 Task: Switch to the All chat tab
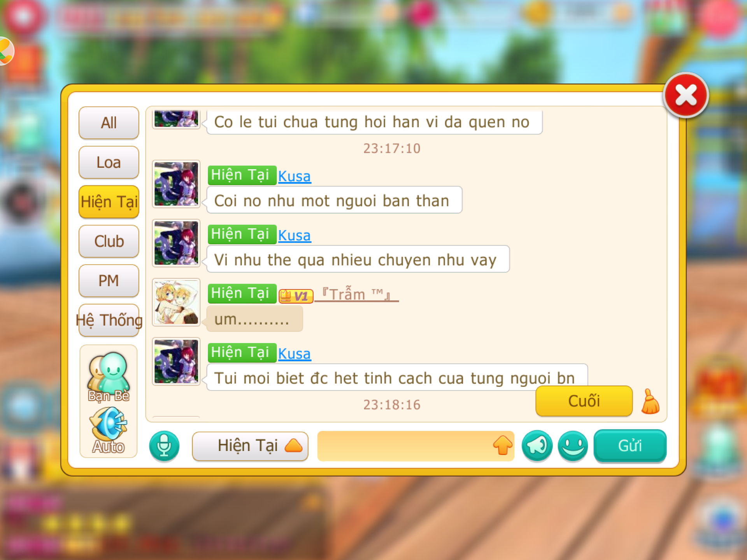pyautogui.click(x=109, y=123)
